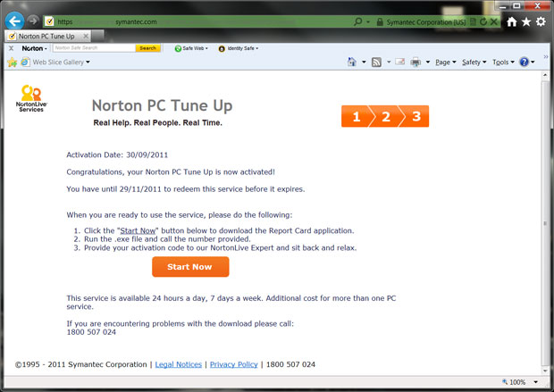The image size is (554, 392).
Task: Click the Add to Favorites bar star icon
Action: coord(13,63)
